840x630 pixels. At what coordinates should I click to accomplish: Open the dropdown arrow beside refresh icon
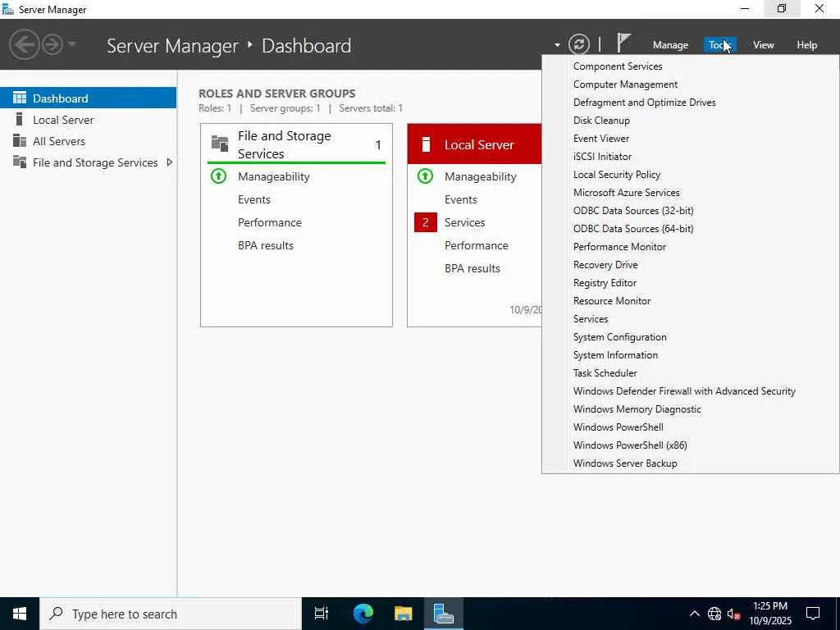click(557, 46)
